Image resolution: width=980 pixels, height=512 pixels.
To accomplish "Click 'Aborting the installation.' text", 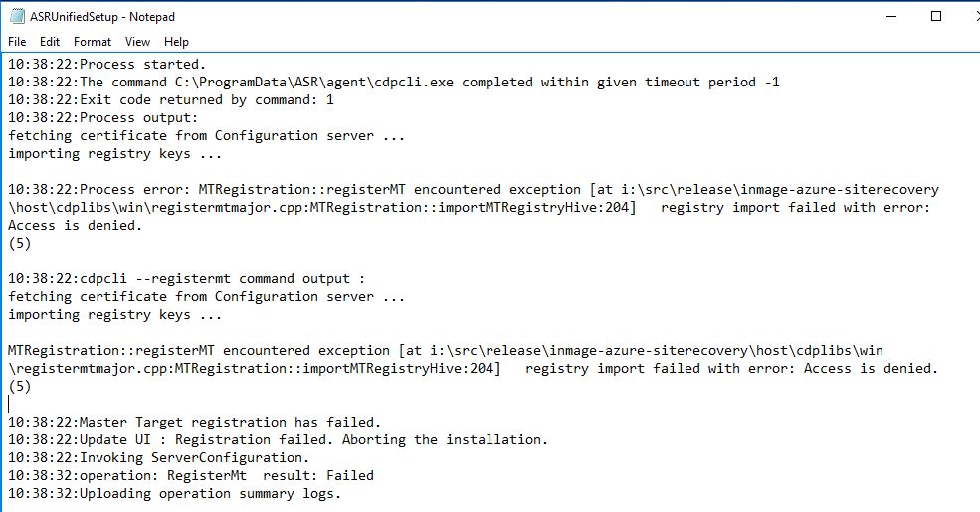I will coord(445,439).
